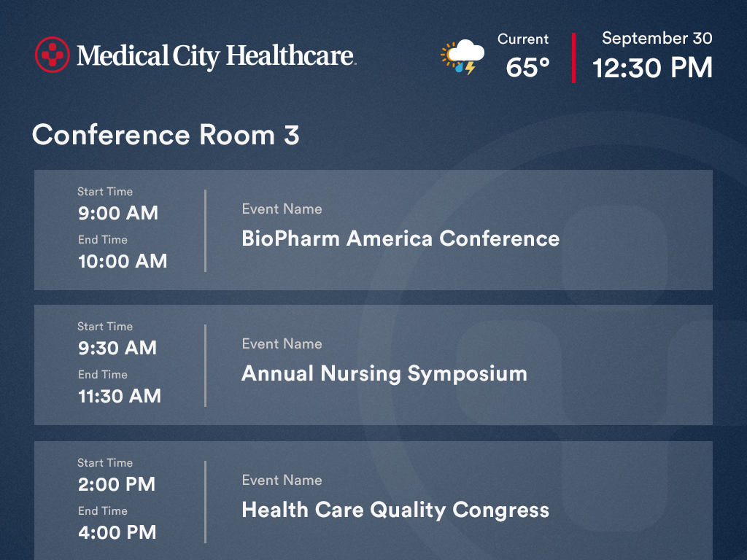Click the red Medical City cross logo
747x560 pixels.
tap(53, 55)
